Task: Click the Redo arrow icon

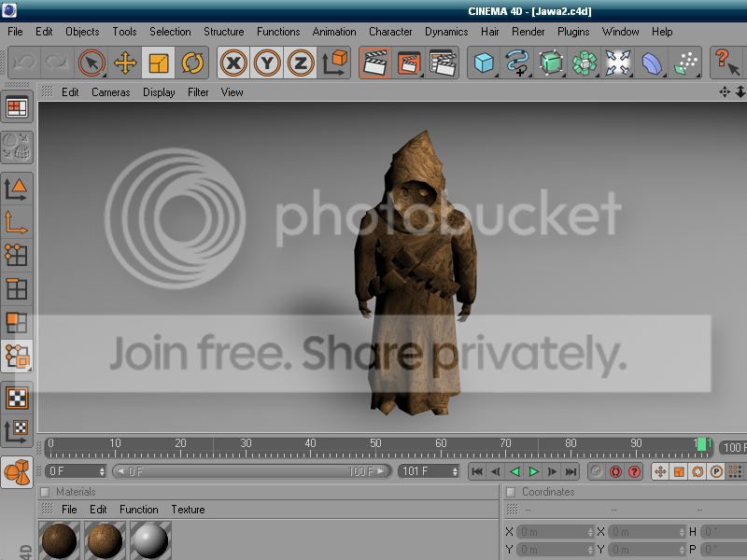Action: (58, 63)
